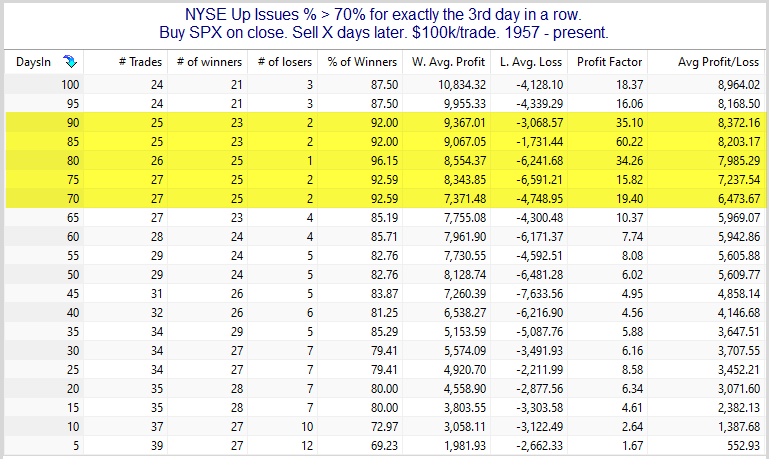The height and width of the screenshot is (459, 769).
Task: Click the # of losers column header
Action: (282, 62)
